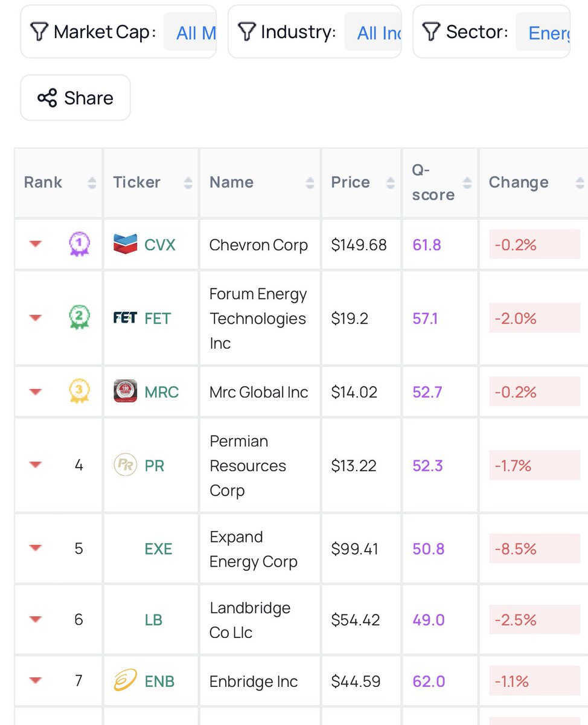Open the EXE ticker link
This screenshot has height=725, width=588.
pyautogui.click(x=158, y=549)
